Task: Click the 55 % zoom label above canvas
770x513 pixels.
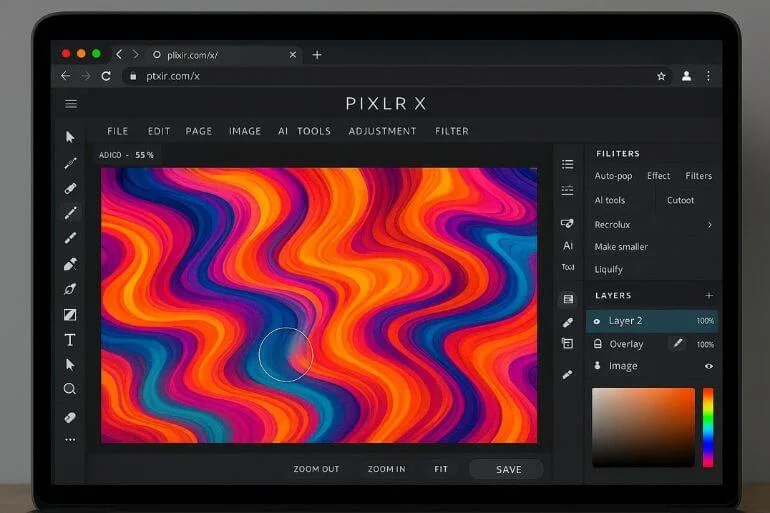Action: [144, 155]
